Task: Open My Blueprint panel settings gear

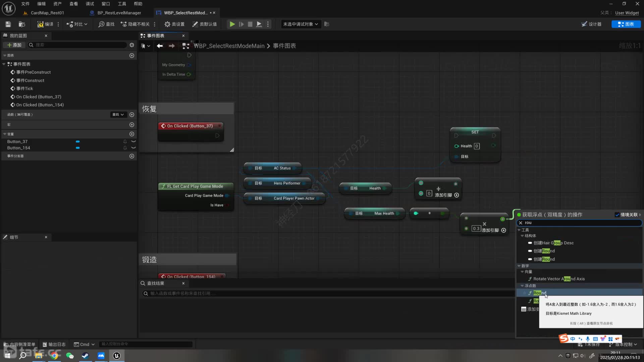Action: point(132,45)
